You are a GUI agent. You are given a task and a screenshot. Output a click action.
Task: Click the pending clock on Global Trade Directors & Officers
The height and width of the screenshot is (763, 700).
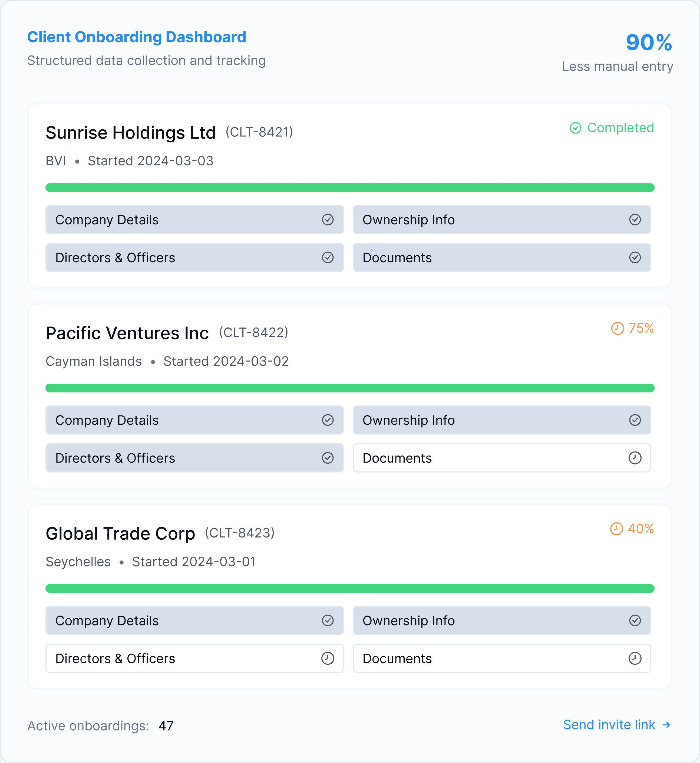tap(328, 658)
